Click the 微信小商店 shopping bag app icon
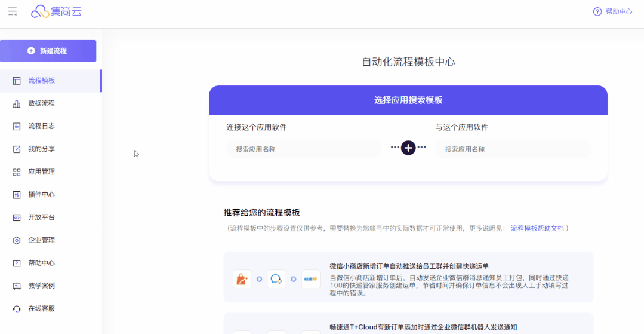Viewport: 644px width, 334px height. 242,279
